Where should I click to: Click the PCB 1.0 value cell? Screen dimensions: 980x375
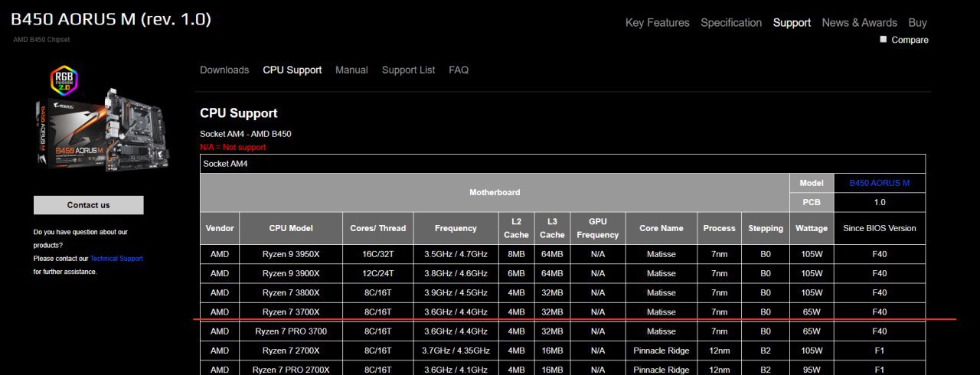(x=879, y=202)
